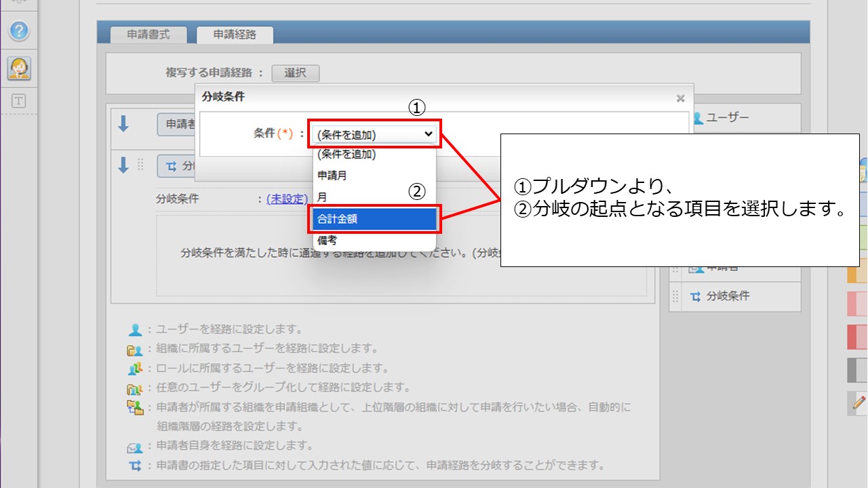Select 合計金額 in the condition dropdown

coord(374,219)
